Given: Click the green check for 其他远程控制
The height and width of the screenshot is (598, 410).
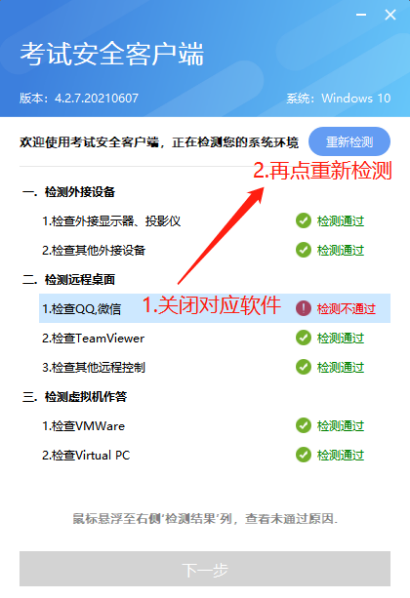Looking at the screenshot, I should coord(303,367).
